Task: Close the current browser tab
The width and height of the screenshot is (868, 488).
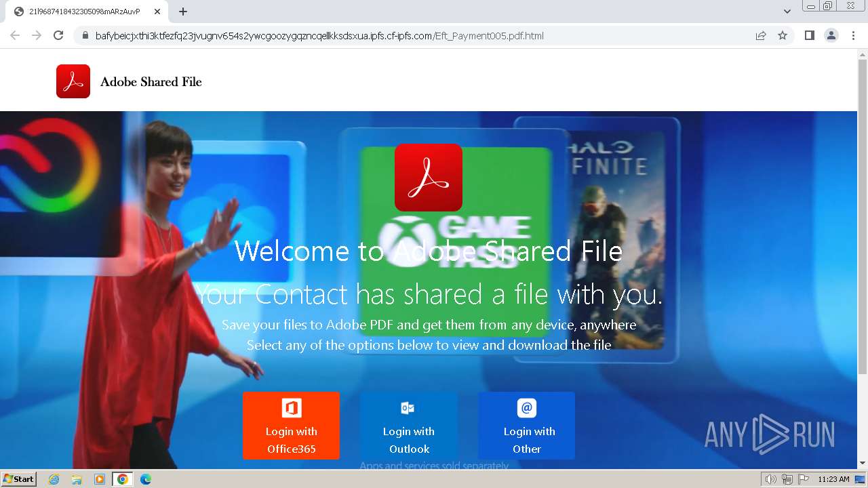Action: click(x=157, y=12)
